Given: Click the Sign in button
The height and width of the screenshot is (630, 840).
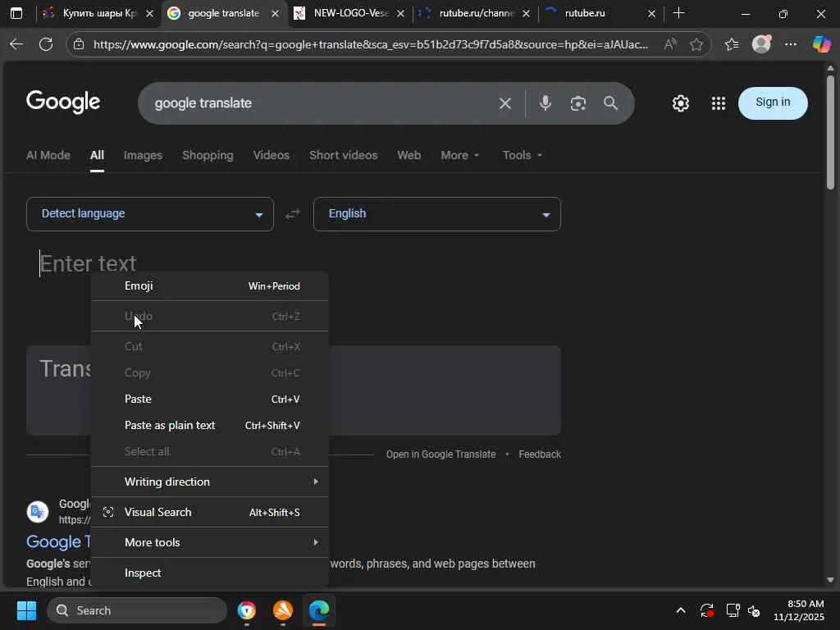Looking at the screenshot, I should pyautogui.click(x=773, y=103).
